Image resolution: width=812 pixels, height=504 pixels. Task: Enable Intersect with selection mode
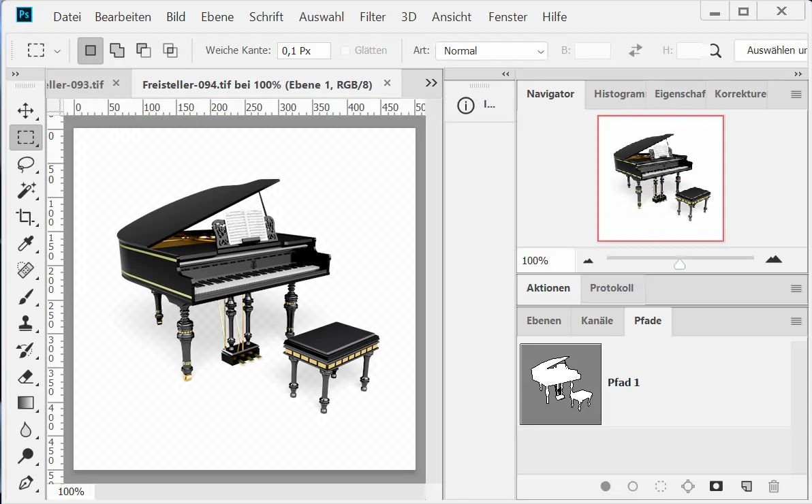(170, 50)
